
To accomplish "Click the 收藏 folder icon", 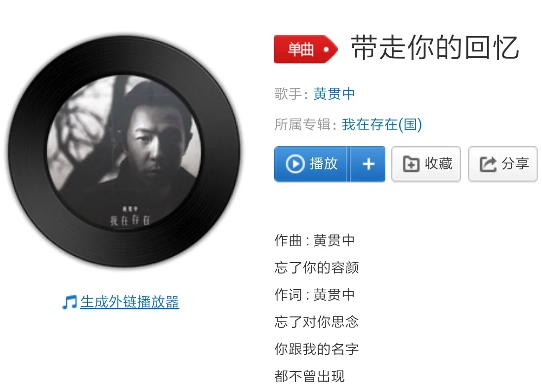I will pos(411,164).
